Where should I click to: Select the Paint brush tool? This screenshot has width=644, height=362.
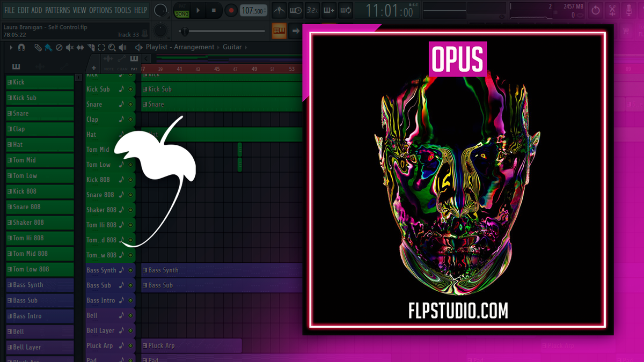(48, 47)
